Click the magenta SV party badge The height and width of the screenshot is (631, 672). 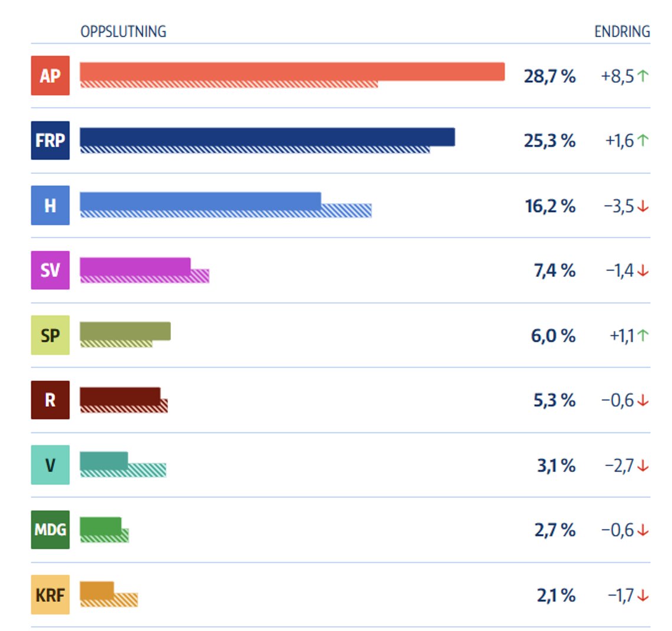pyautogui.click(x=50, y=270)
